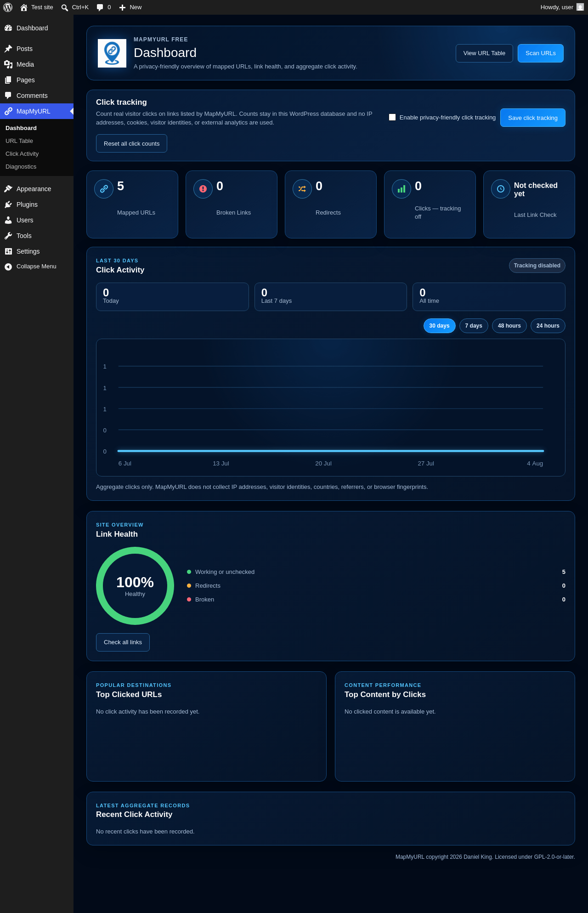The width and height of the screenshot is (588, 913).
Task: Click the Broken legend row in Link Health
Action: click(376, 600)
